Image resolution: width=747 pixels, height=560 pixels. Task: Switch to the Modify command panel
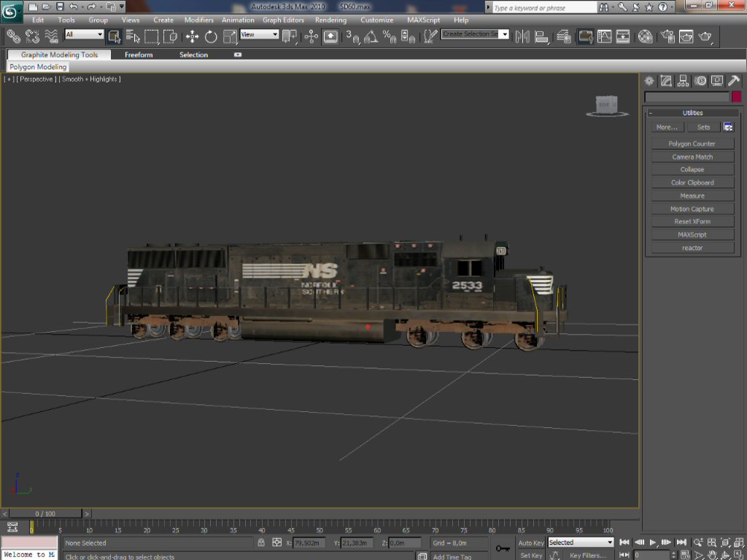666,81
